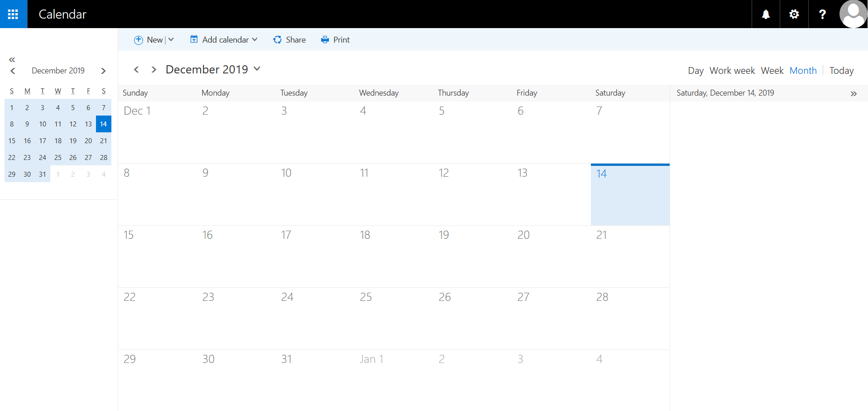Go to next month in main calendar
Image resolution: width=868 pixels, height=411 pixels.
(154, 69)
